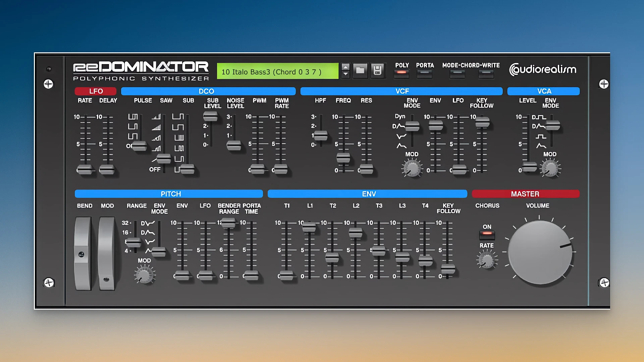The width and height of the screenshot is (644, 362).
Task: Click the MOD wheel
Action: tap(107, 253)
